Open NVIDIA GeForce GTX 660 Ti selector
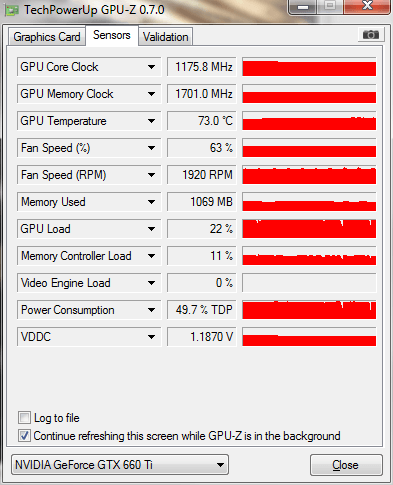The height and width of the screenshot is (485, 393). click(120, 464)
